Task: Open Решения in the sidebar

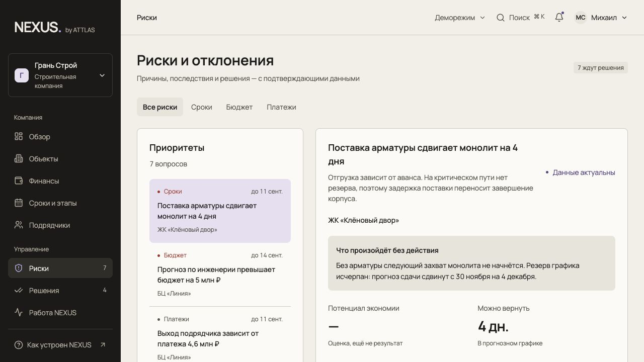Action: point(60,290)
